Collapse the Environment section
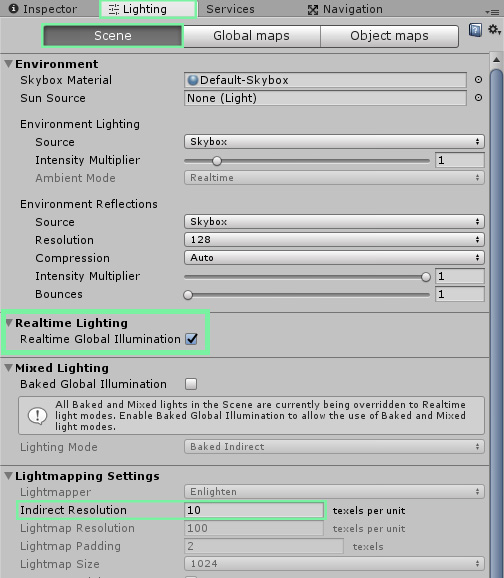504x578 pixels. tap(8, 64)
